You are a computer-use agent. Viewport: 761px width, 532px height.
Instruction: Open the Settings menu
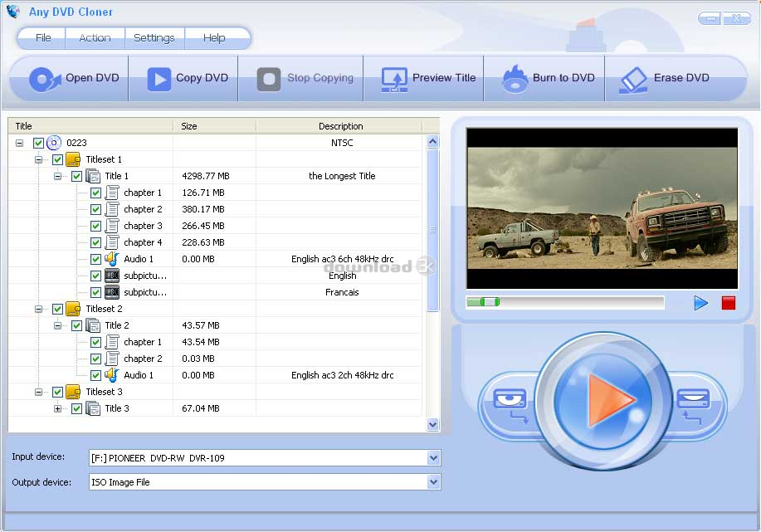click(x=154, y=38)
